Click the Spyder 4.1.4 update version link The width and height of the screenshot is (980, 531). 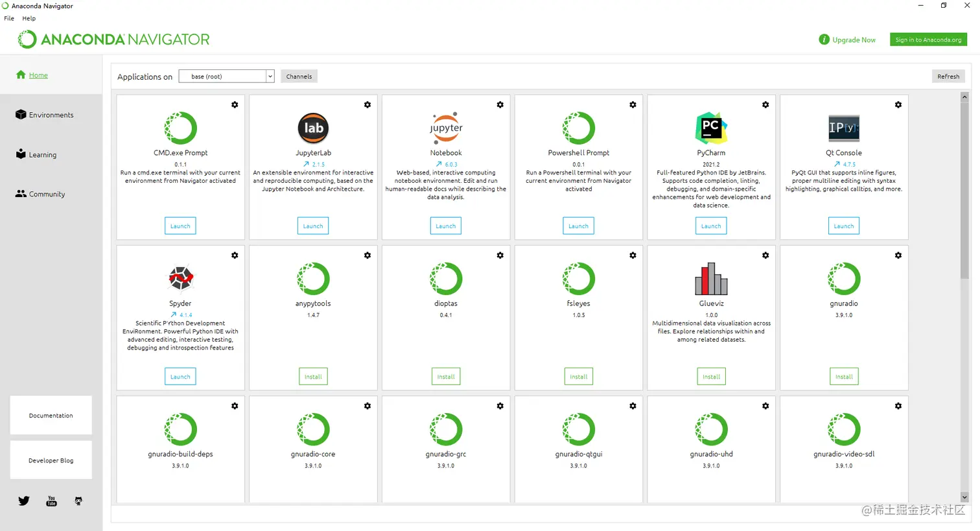[181, 315]
